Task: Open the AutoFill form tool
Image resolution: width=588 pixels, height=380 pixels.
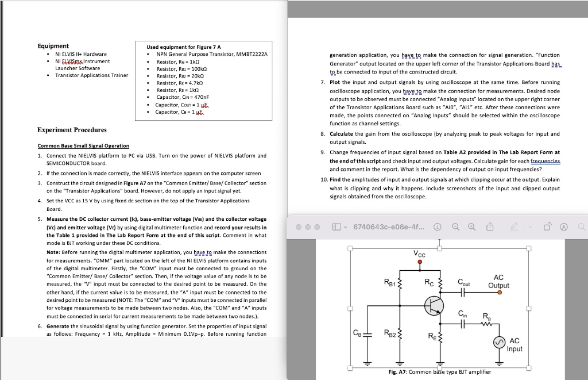Action: coord(563,227)
